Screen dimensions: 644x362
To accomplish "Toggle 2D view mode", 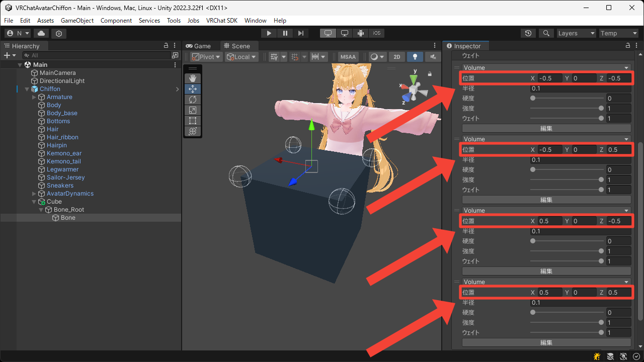I will click(397, 57).
